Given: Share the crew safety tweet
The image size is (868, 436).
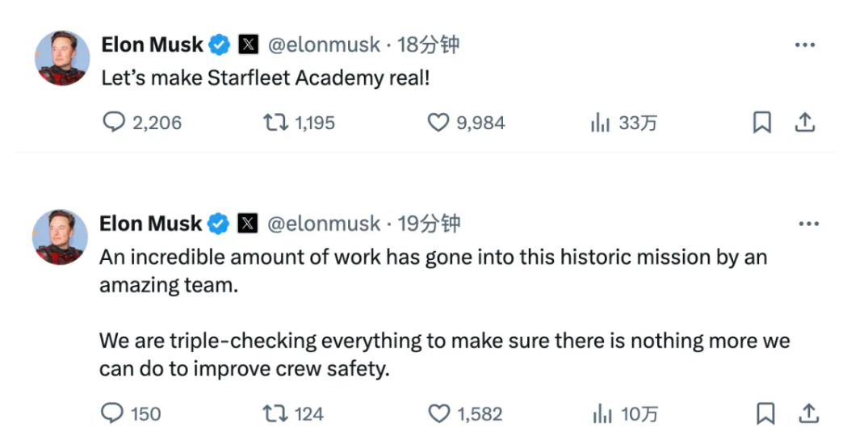Looking at the screenshot, I should tap(807, 414).
